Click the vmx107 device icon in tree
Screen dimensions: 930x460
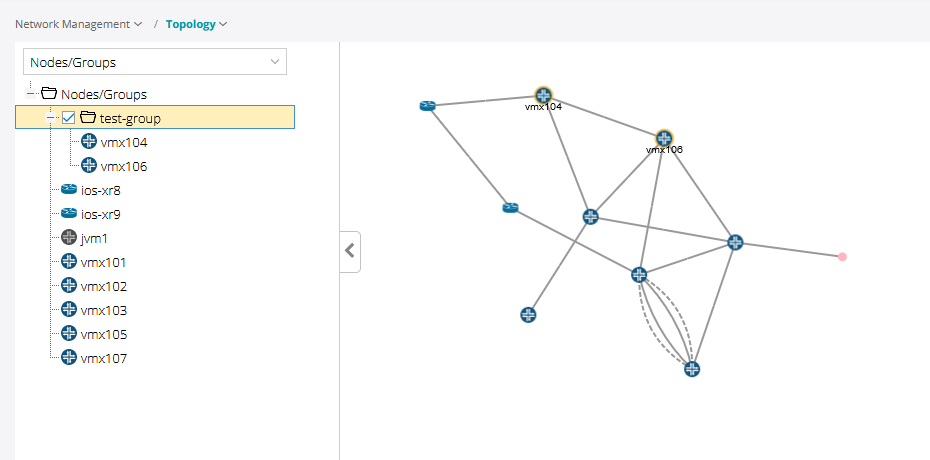[x=69, y=358]
